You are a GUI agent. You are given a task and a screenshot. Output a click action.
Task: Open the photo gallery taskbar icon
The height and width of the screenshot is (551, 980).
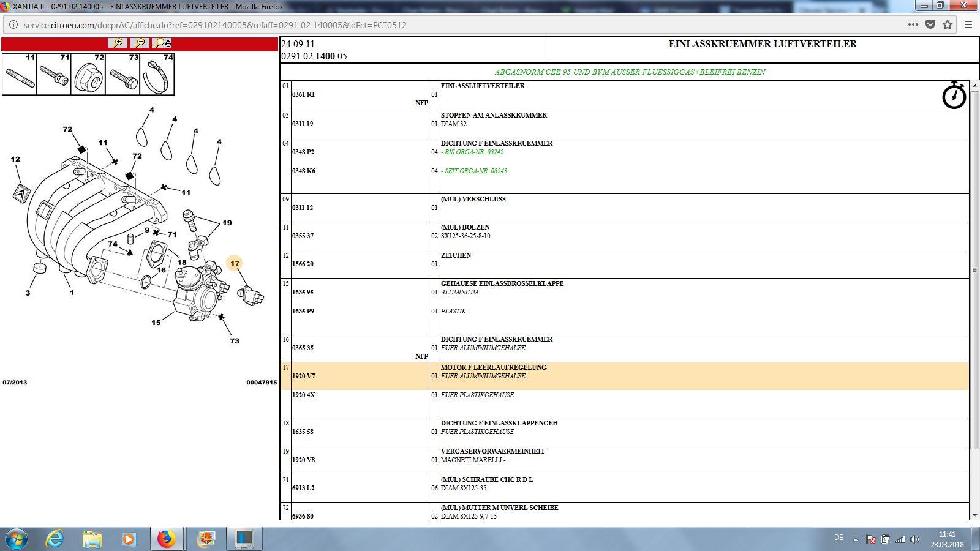pyautogui.click(x=206, y=539)
